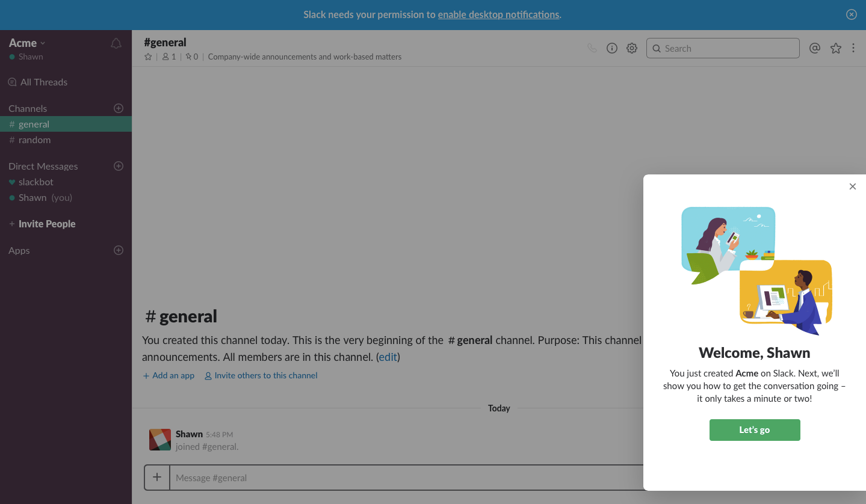Star the #general channel
The height and width of the screenshot is (504, 866).
148,57
